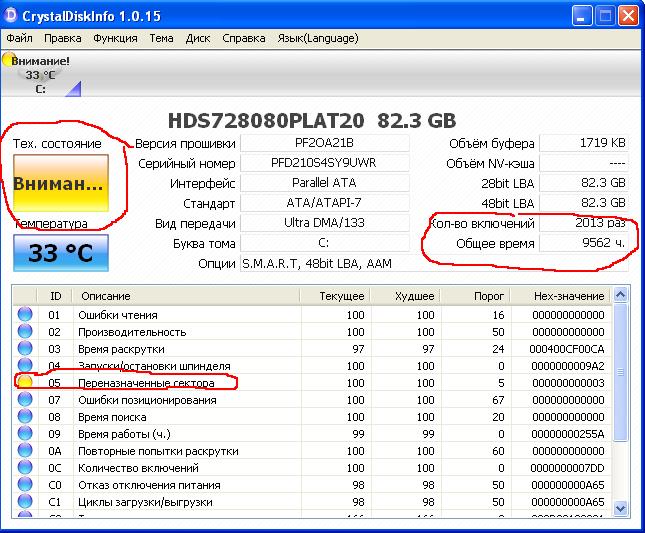Click the total hours value 9562 ч.
The width and height of the screenshot is (645, 533).
point(584,243)
